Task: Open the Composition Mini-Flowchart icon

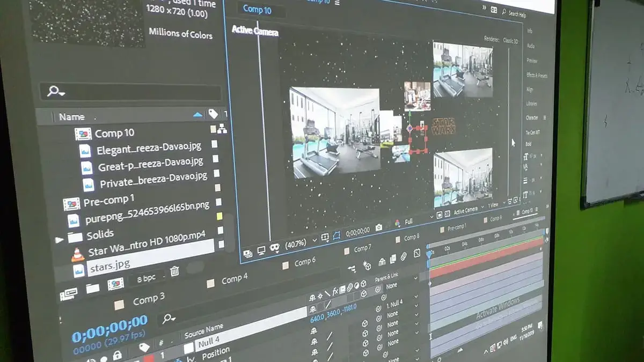Action: pos(352,269)
